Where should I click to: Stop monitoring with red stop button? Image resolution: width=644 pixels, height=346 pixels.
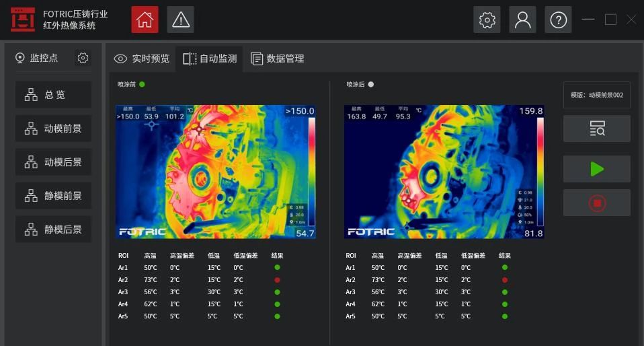(x=597, y=203)
